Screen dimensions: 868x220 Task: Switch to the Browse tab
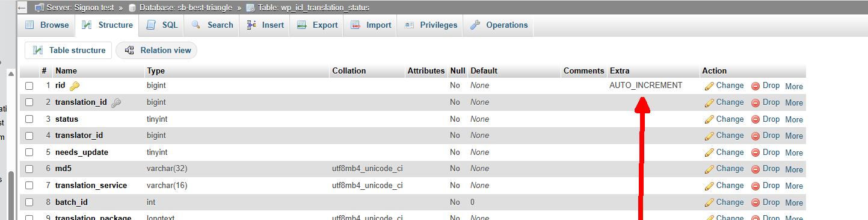(x=47, y=25)
